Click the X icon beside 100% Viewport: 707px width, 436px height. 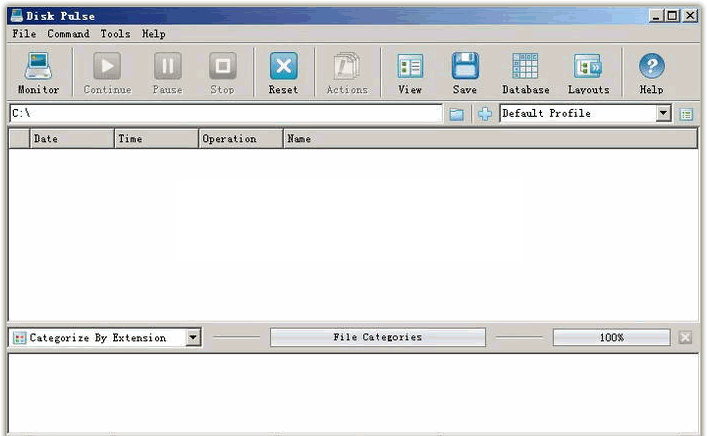tap(685, 337)
